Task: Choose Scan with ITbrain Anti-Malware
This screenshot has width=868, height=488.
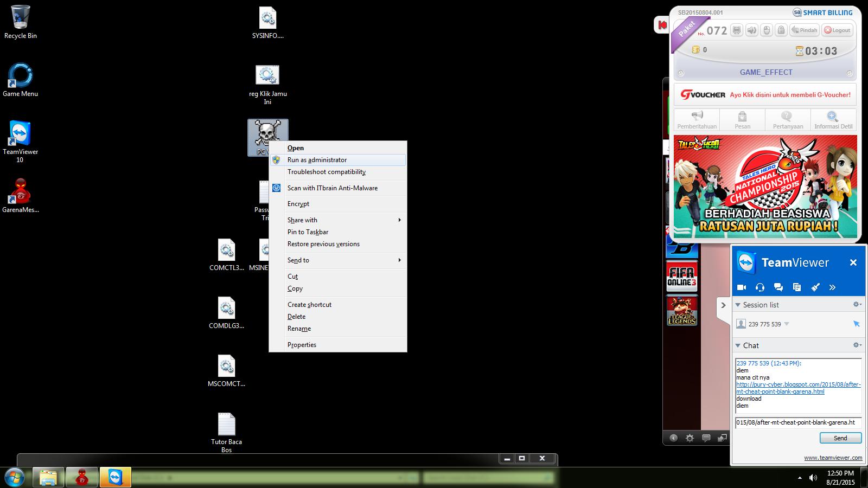Action: (x=338, y=188)
